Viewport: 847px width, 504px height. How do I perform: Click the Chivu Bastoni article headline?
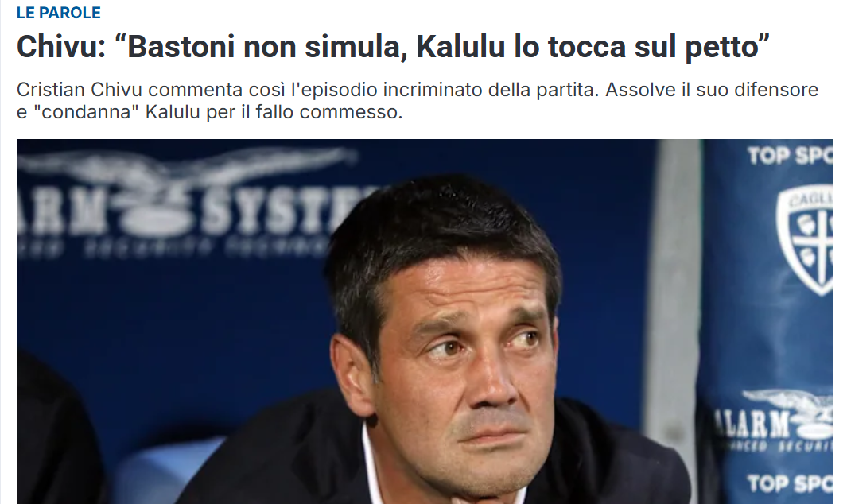(393, 46)
